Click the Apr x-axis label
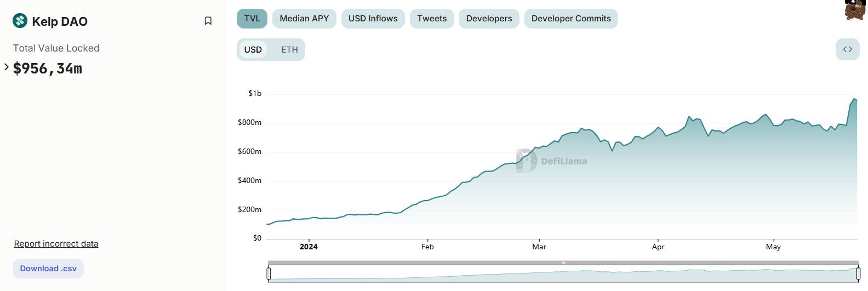The image size is (868, 291). (658, 247)
